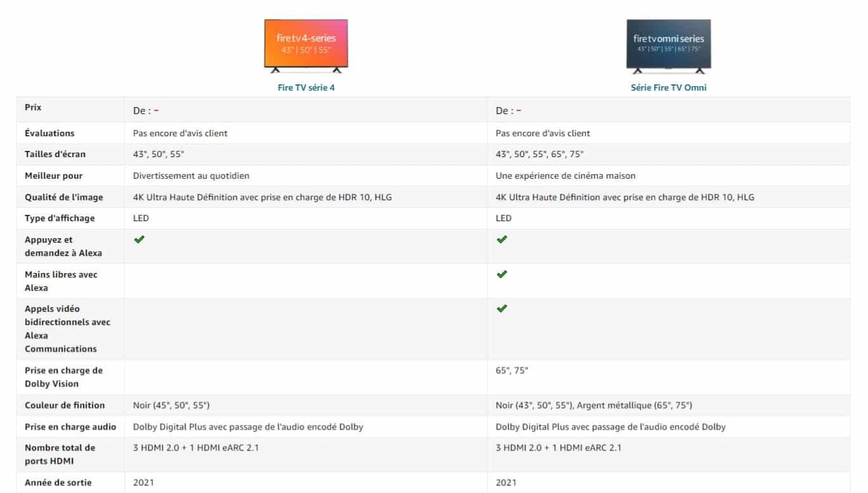Click the screen sizes '43", 50", 55"' cell
This screenshot has width=868, height=493.
tap(159, 154)
